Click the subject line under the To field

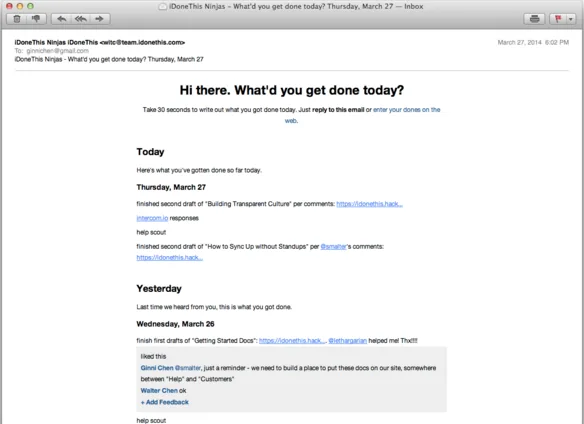109,59
